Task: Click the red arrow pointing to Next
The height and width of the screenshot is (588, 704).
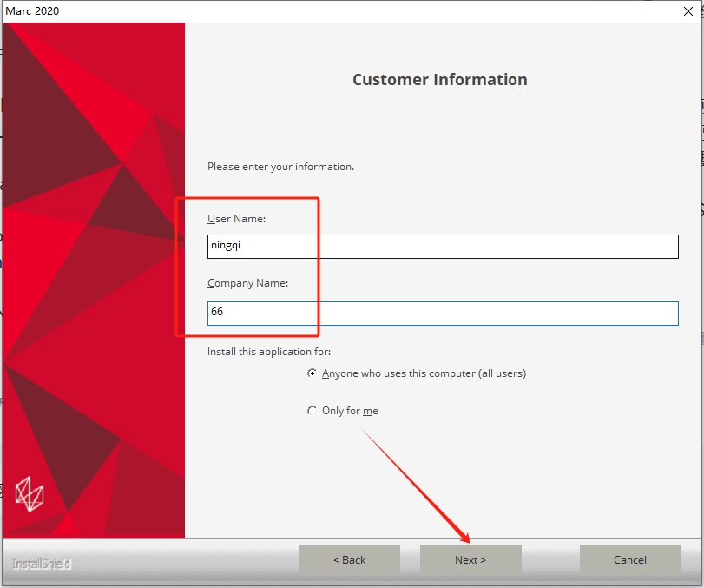Action: pos(417,486)
